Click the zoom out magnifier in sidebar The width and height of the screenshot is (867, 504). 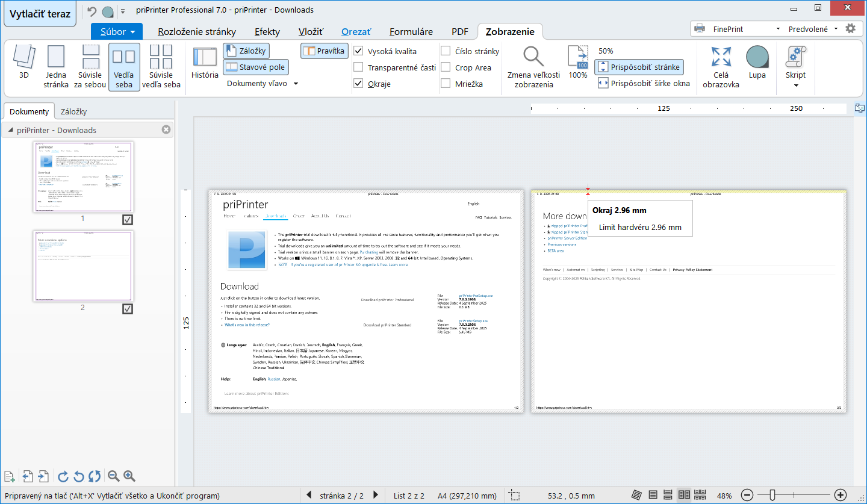[113, 476]
